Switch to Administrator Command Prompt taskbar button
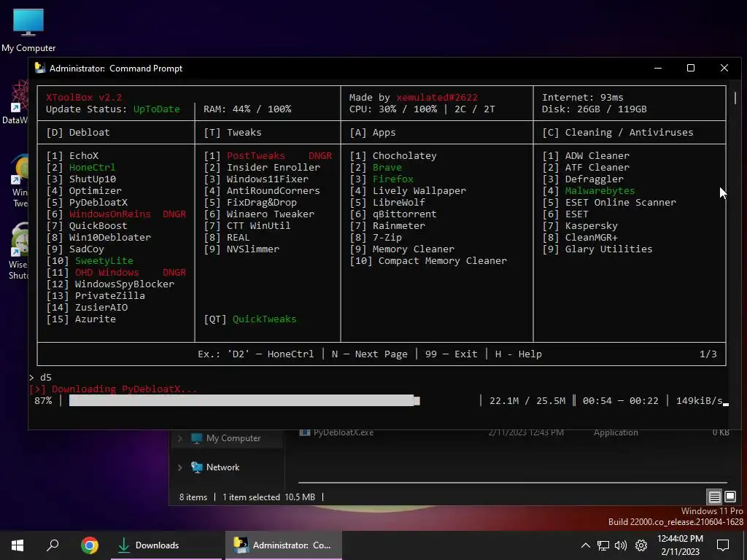The width and height of the screenshot is (747, 560). click(284, 545)
